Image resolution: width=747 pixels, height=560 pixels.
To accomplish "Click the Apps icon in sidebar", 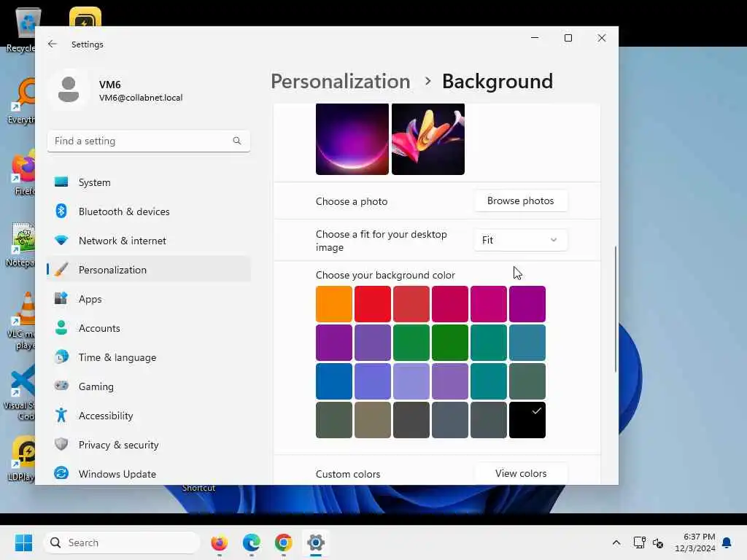I will [x=61, y=298].
